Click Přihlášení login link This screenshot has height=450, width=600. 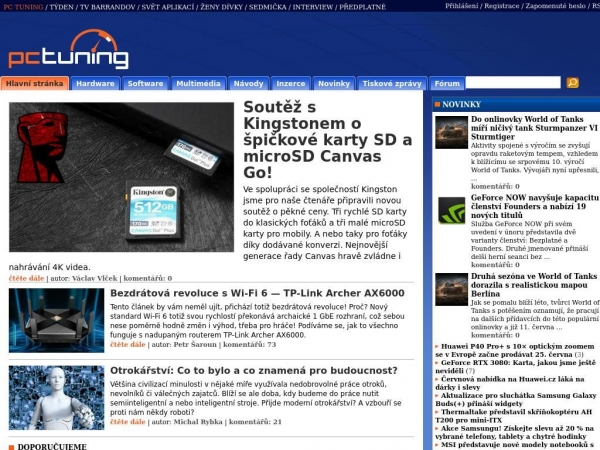point(461,6)
